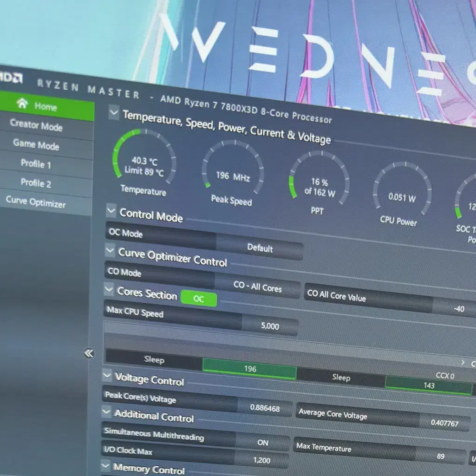Click the 'Simultaneous Multithreading' label
Image resolution: width=476 pixels, height=476 pixels.
pos(154,434)
